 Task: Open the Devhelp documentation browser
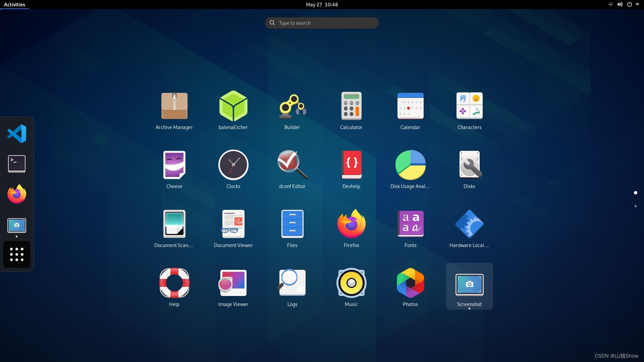point(351,165)
